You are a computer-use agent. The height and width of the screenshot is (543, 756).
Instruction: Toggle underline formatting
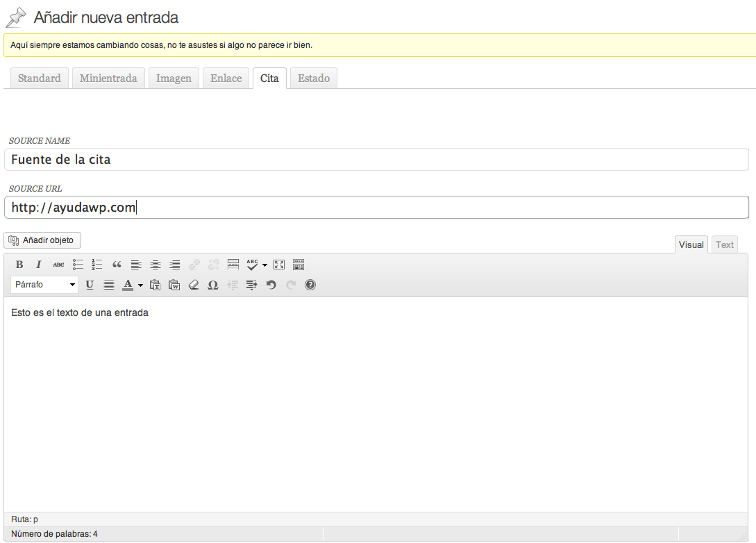click(x=90, y=285)
